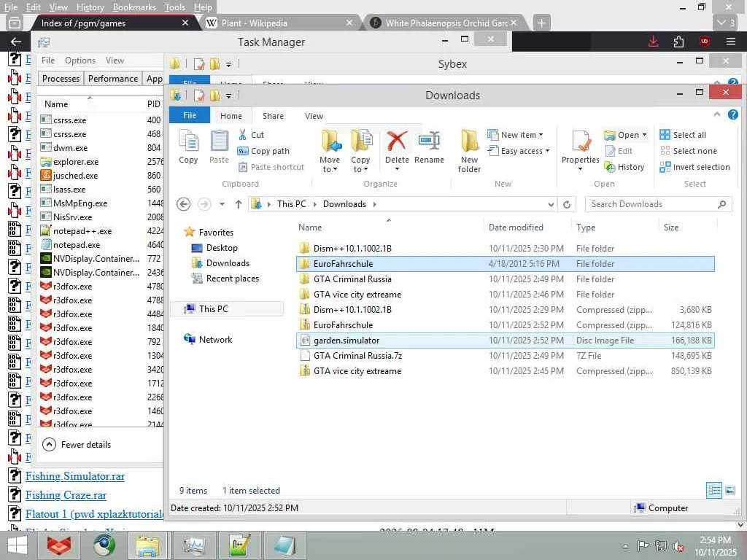Switch to details view layout icon
747x560 pixels.
714,490
